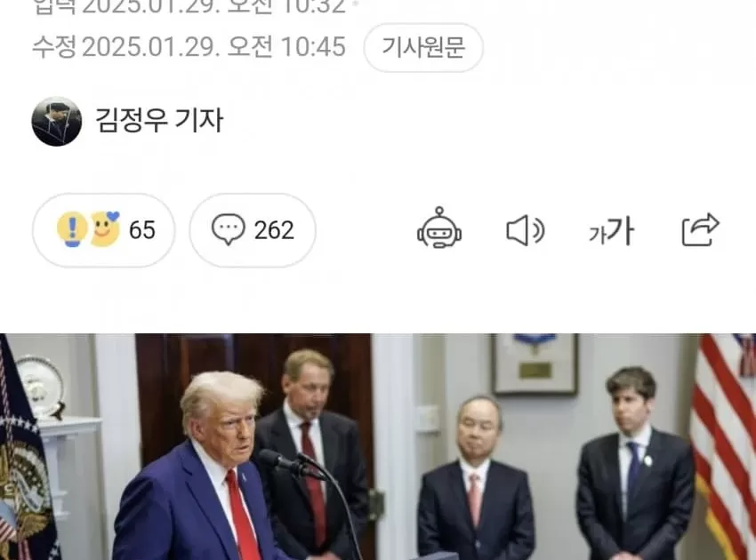Open the comments pill showing 262
The height and width of the screenshot is (560, 756).
click(x=253, y=230)
